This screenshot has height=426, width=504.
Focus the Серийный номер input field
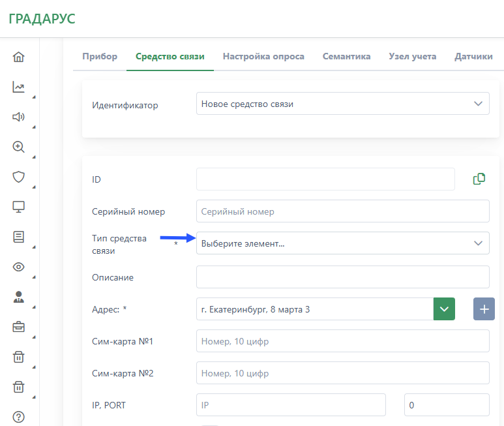click(342, 211)
